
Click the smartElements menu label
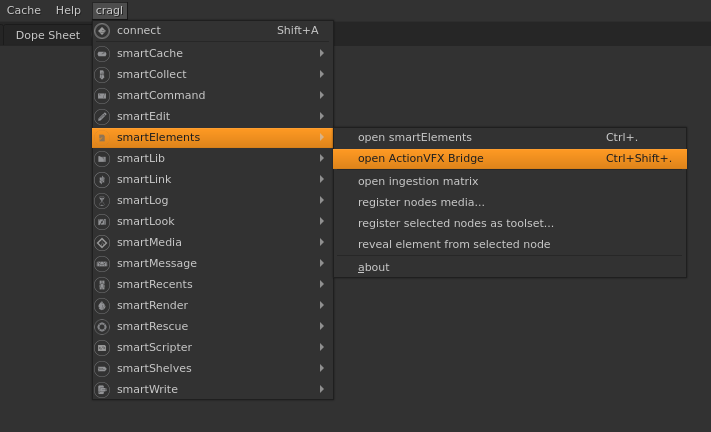tap(158, 137)
